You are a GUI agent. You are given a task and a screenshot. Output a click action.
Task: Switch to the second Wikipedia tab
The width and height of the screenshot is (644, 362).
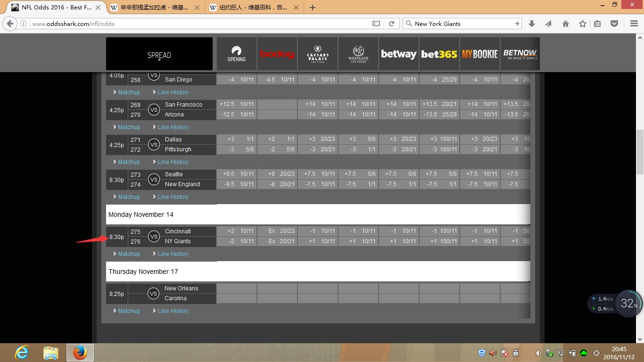pyautogui.click(x=253, y=8)
